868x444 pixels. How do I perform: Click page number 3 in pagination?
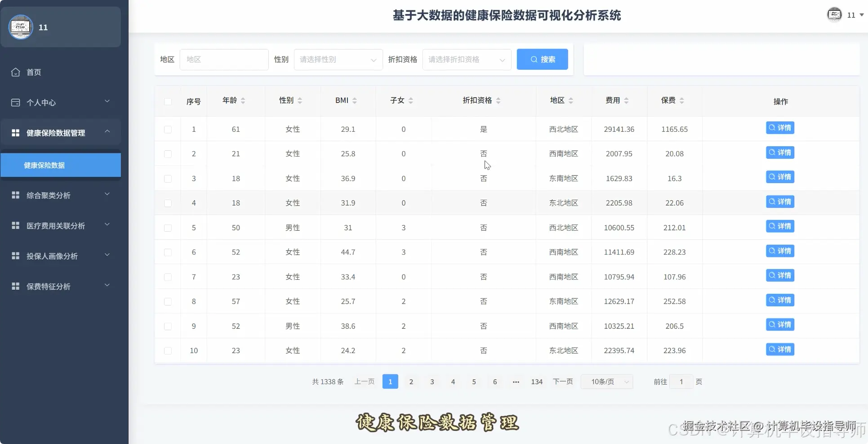tap(432, 381)
